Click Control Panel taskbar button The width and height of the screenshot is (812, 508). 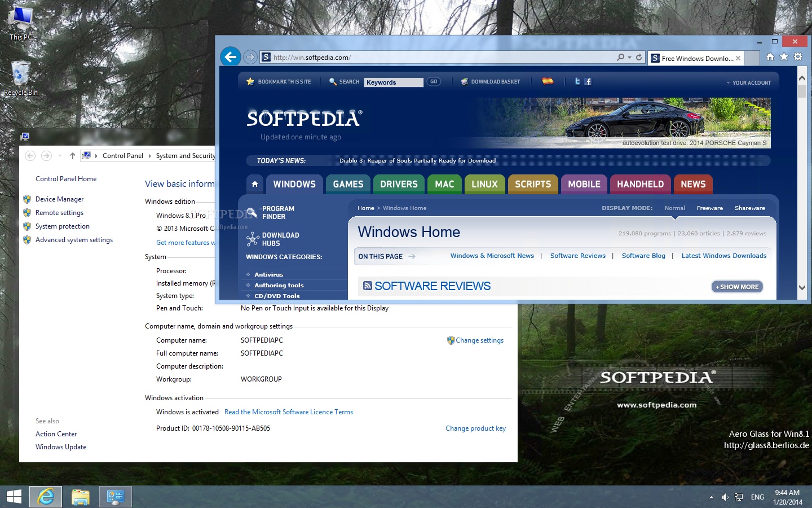click(x=116, y=497)
